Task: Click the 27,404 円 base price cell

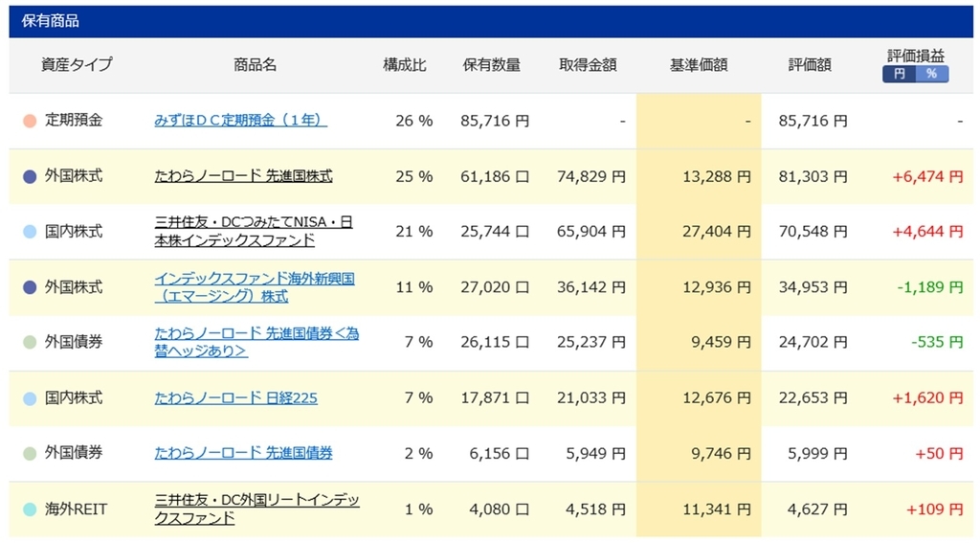Action: (716, 232)
